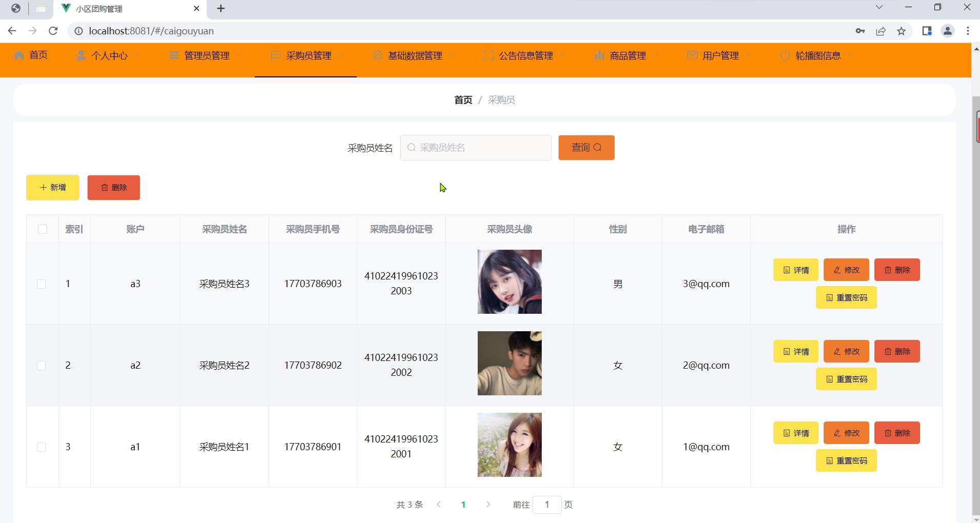The width and height of the screenshot is (980, 523).
Task: Reload the page with the refresh icon
Action: tap(53, 31)
